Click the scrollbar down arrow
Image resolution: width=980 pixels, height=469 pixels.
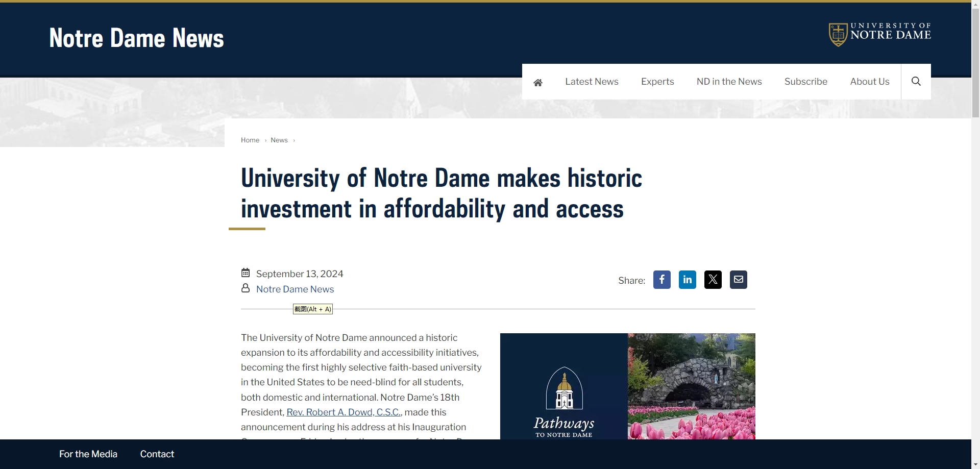[975, 464]
